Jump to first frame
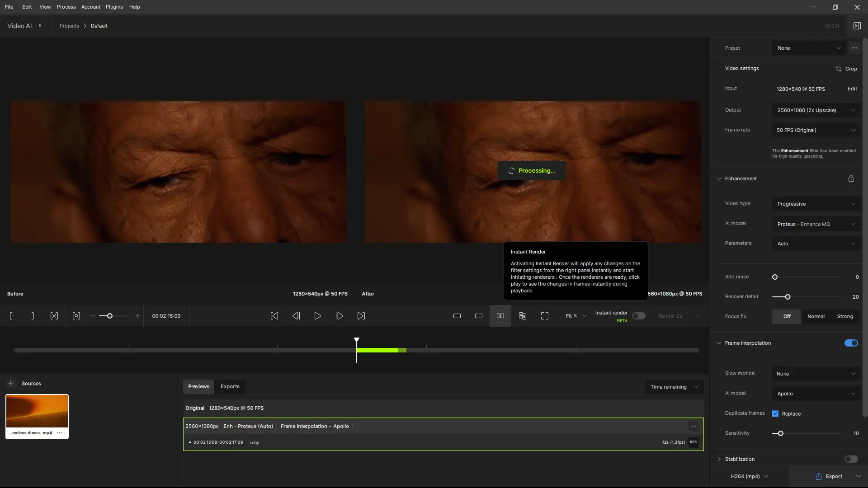This screenshot has width=868, height=488. (x=274, y=316)
